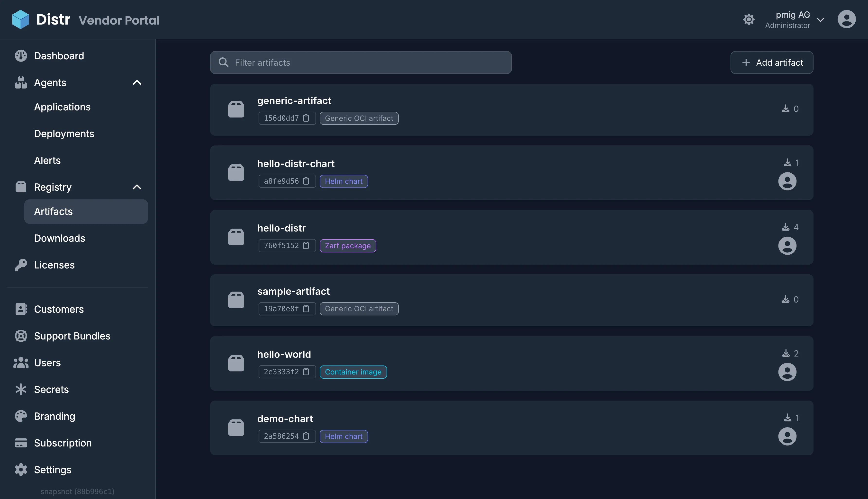
Task: Click the Vendor Portal title
Action: tap(119, 20)
